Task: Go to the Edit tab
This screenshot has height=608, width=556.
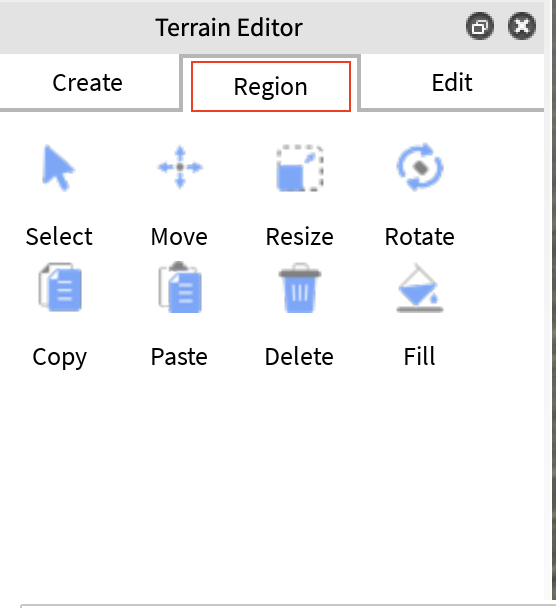Action: [452, 83]
